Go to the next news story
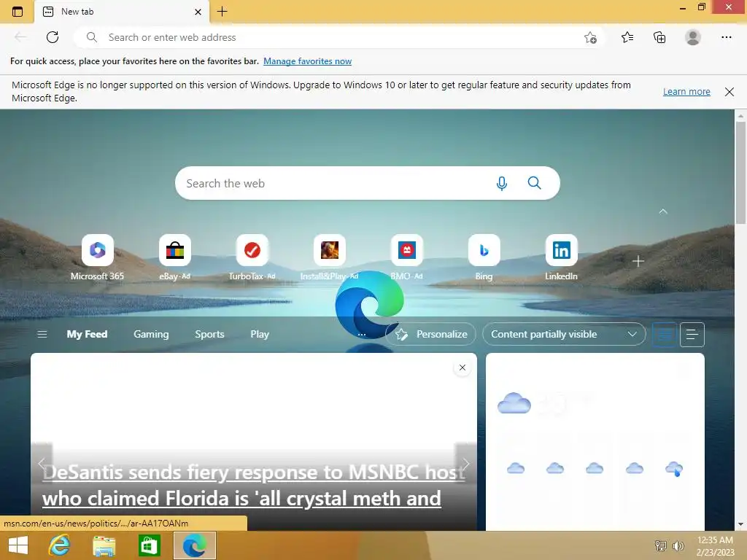The image size is (747, 560). tap(465, 463)
